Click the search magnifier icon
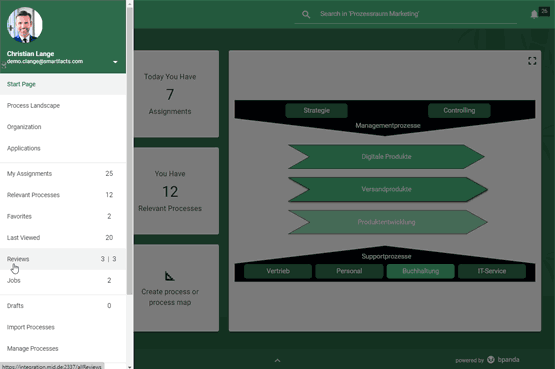 coord(306,15)
